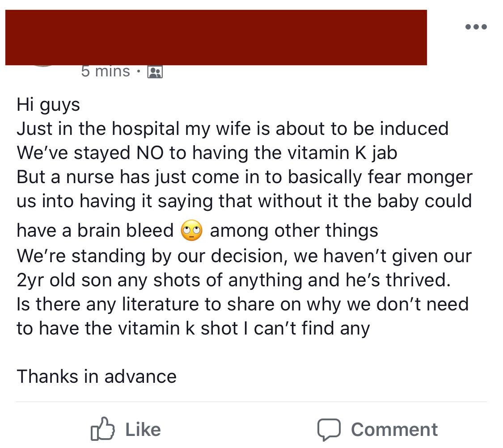
Task: Select the line "Is there any literature"
Action: click(242, 305)
